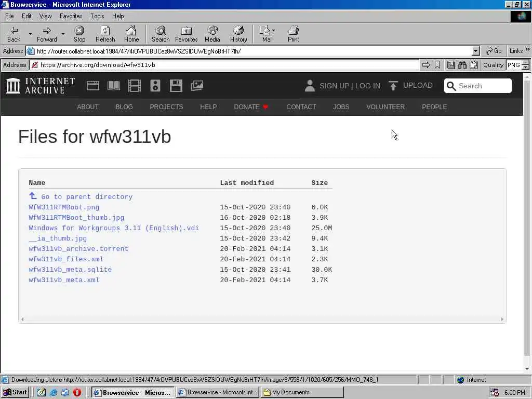532x399 pixels.
Task: Open the File menu
Action: (9, 16)
